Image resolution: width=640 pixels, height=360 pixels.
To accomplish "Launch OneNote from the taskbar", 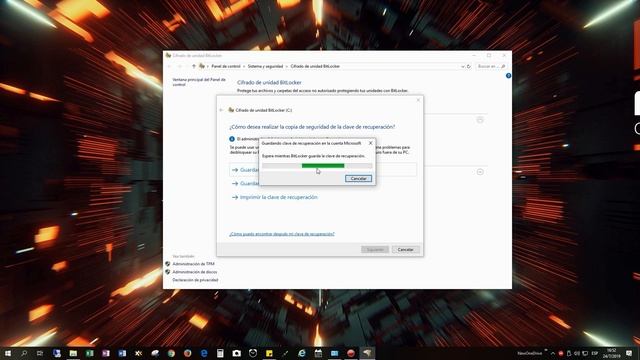I will pos(106,353).
